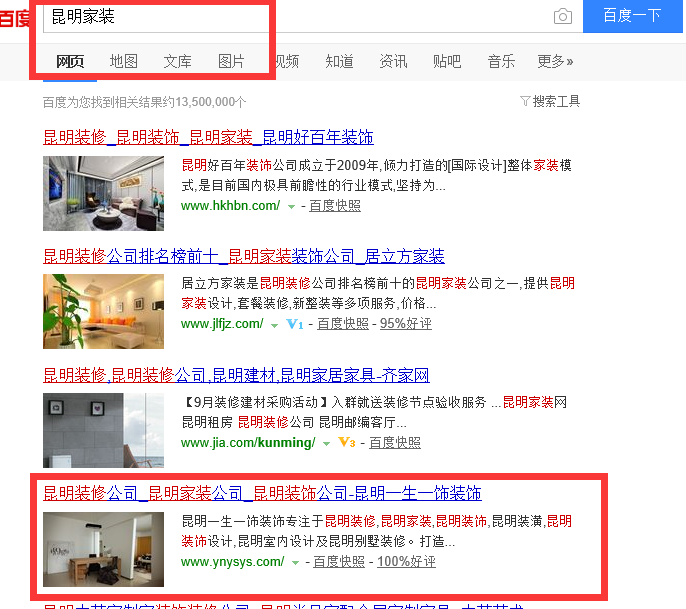This screenshot has width=686, height=609.
Task: Click the 百度一下 search button
Action: (632, 16)
